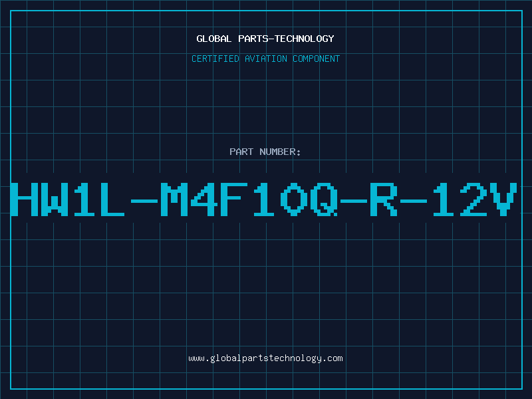Click the PART NUMBER: label
This screenshot has width=532, height=399.
265,152
